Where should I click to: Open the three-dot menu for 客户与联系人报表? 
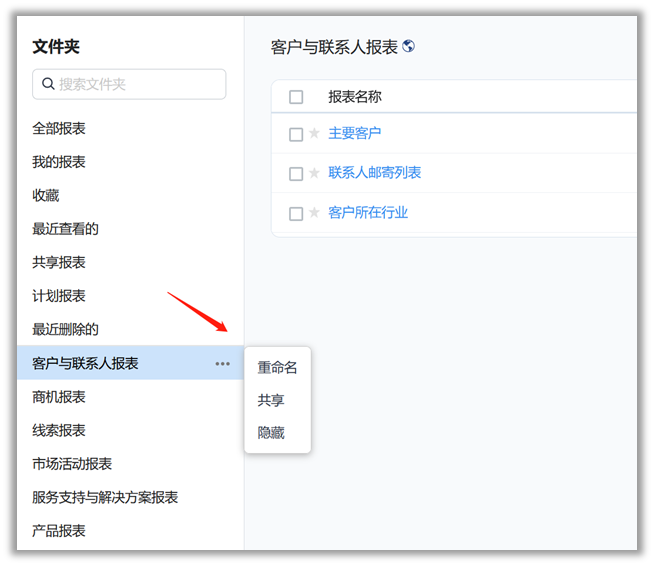point(222,364)
